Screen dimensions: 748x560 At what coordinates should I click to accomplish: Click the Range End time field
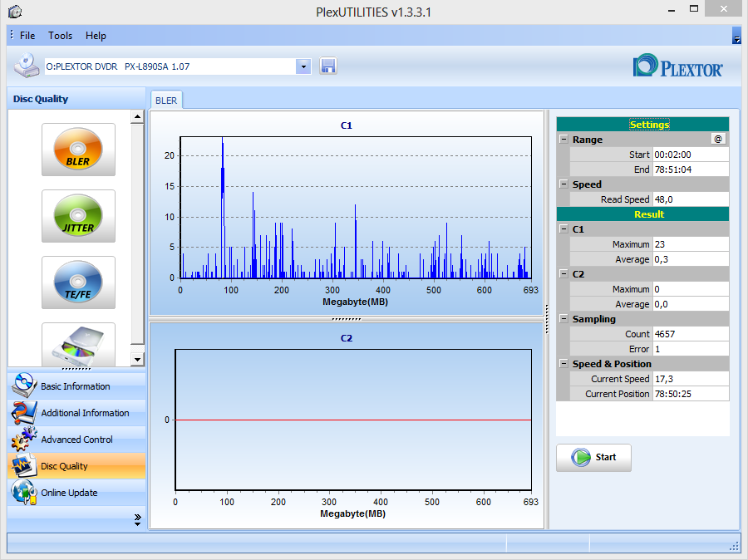pyautogui.click(x=691, y=169)
